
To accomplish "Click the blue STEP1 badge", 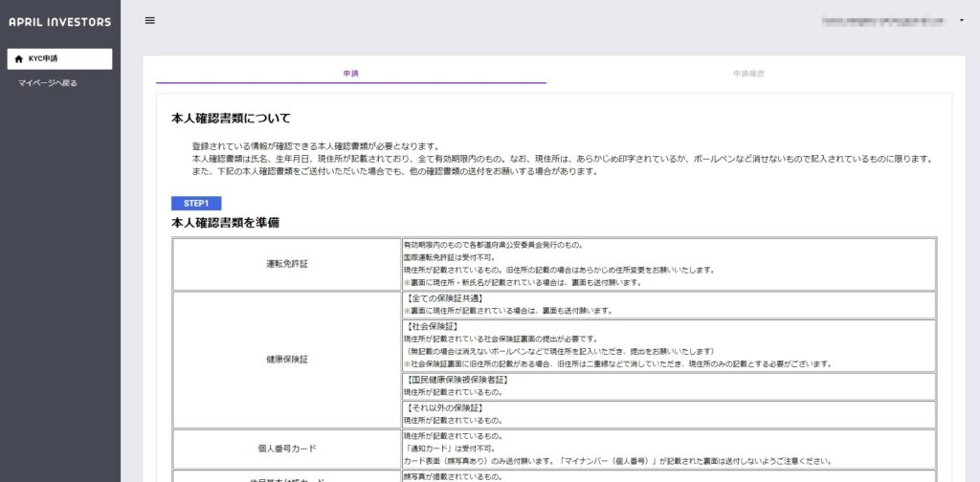I will 196,203.
